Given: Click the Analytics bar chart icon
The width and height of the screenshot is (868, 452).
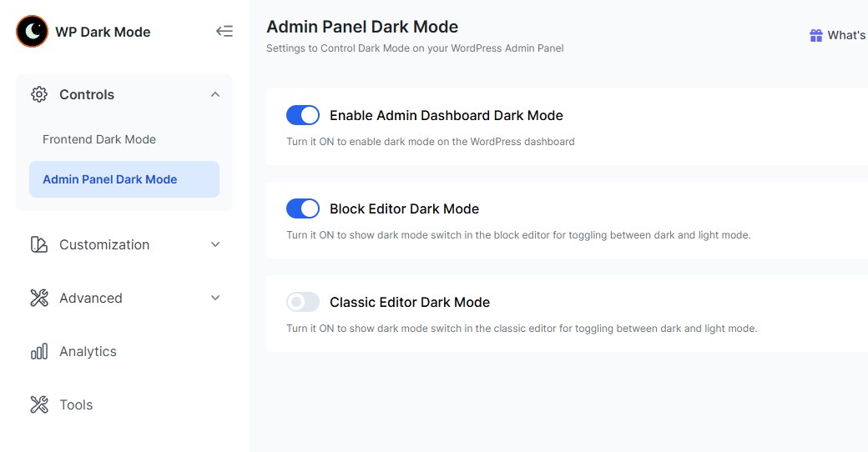Looking at the screenshot, I should pyautogui.click(x=39, y=351).
